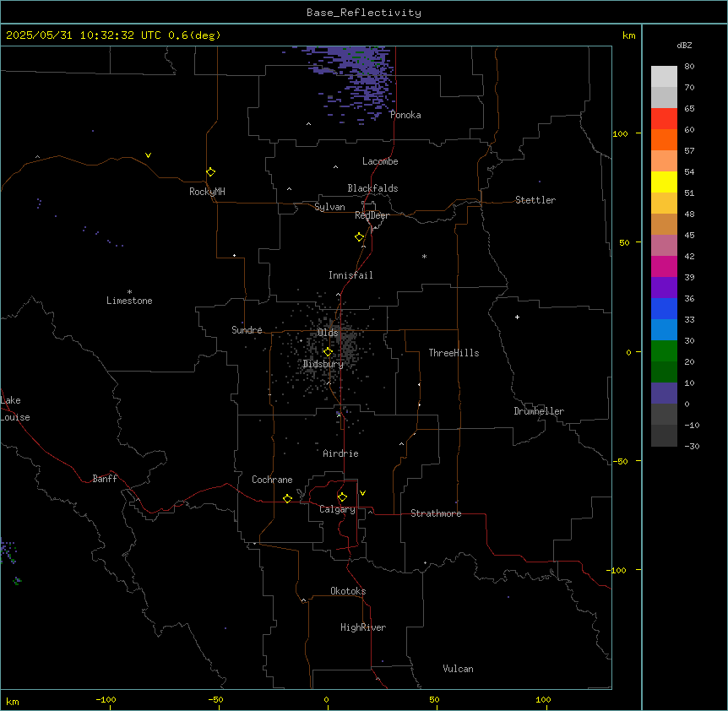Pick the green 30 dBZ legend swatch
The width and height of the screenshot is (728, 711).
664,351
